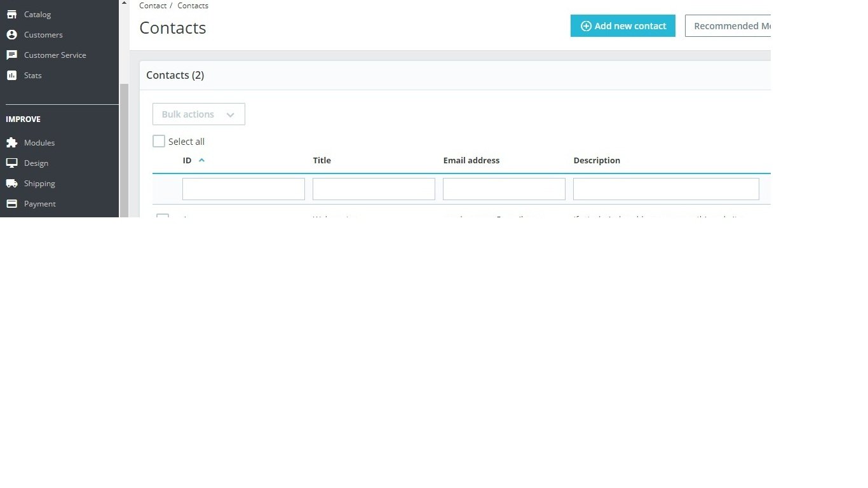Sort by ID using the arrow
Screen dimensions: 868x488
(x=201, y=160)
